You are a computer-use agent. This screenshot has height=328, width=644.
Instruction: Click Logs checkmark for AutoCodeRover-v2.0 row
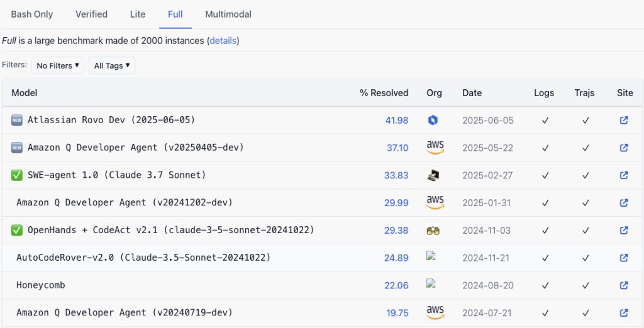click(x=545, y=258)
